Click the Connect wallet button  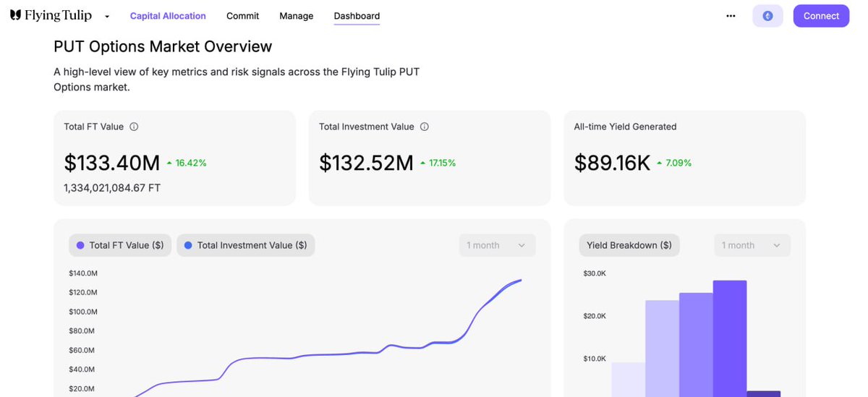click(x=821, y=16)
